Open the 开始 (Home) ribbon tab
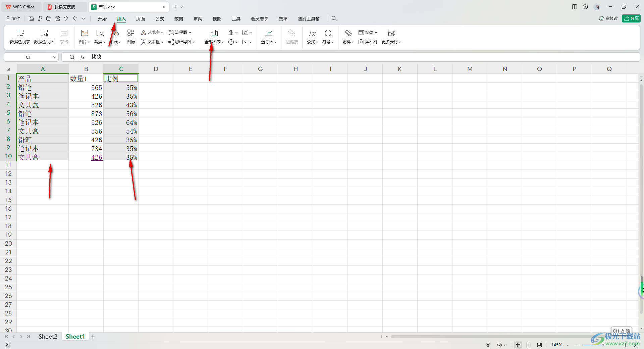This screenshot has height=349, width=644. tap(102, 19)
